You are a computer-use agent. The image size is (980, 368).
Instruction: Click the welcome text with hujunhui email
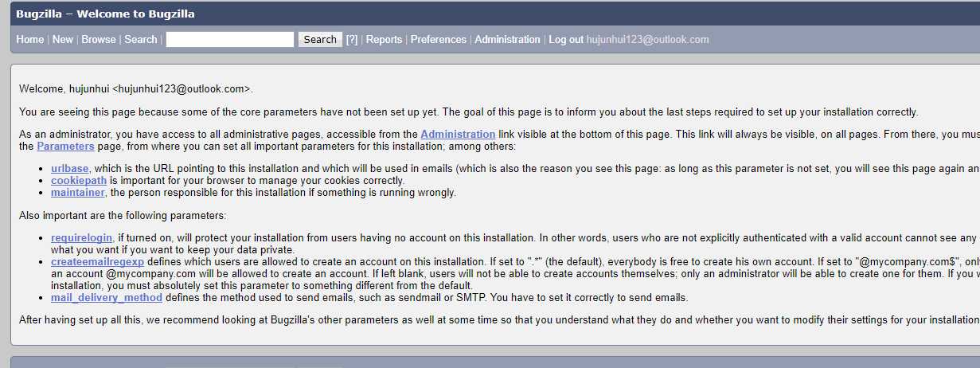pos(136,89)
